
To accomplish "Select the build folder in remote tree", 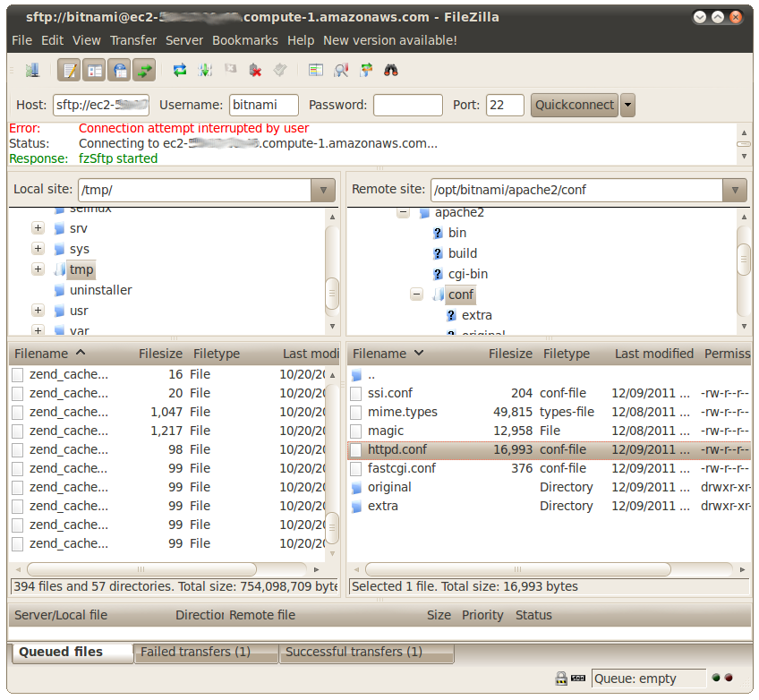I will click(462, 253).
